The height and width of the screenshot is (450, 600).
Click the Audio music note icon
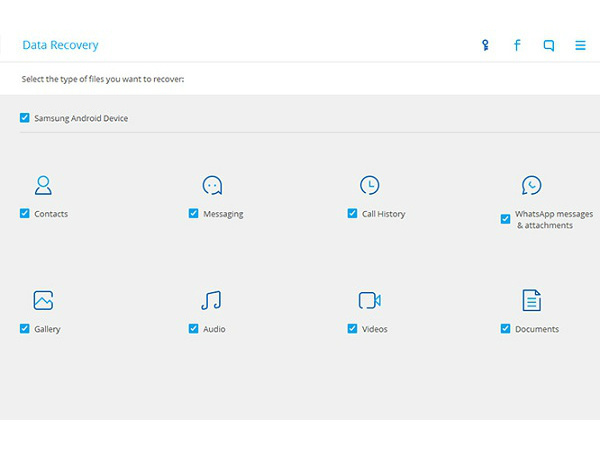tap(211, 300)
